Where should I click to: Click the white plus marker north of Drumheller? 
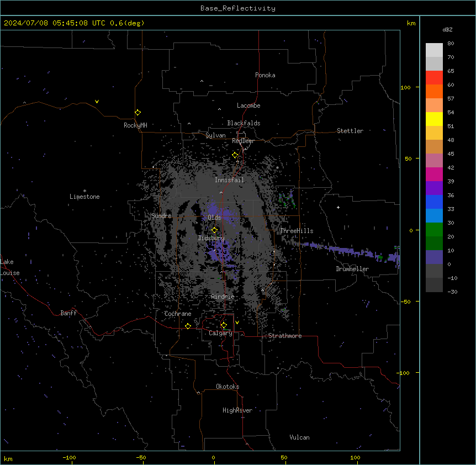(338, 207)
